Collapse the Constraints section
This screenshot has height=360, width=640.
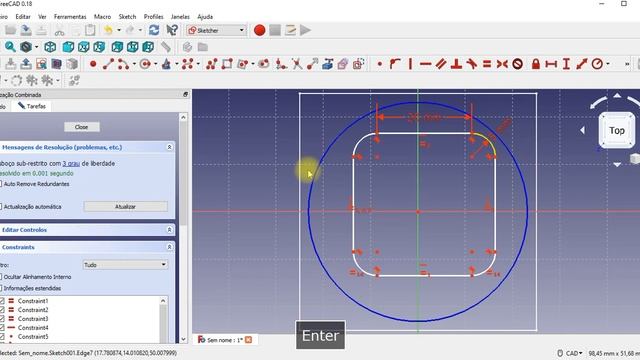[169, 247]
